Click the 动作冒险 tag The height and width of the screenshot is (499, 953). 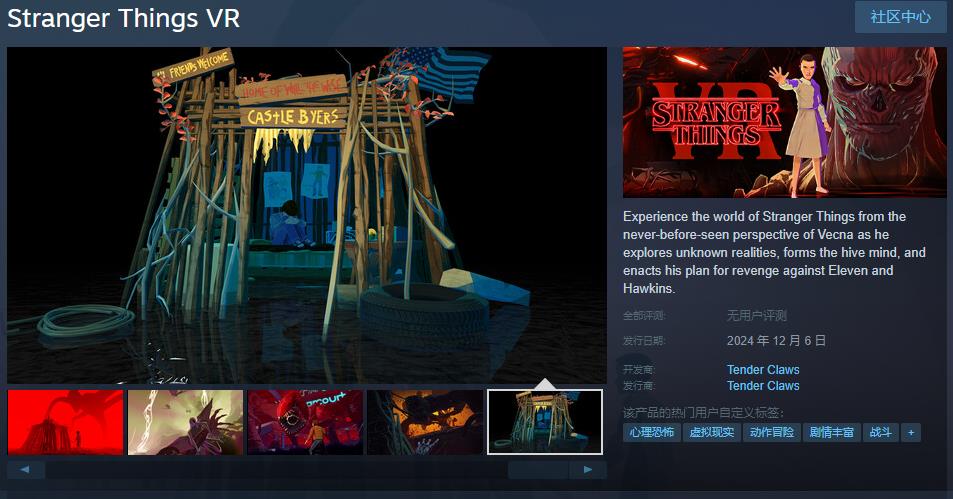pos(771,432)
